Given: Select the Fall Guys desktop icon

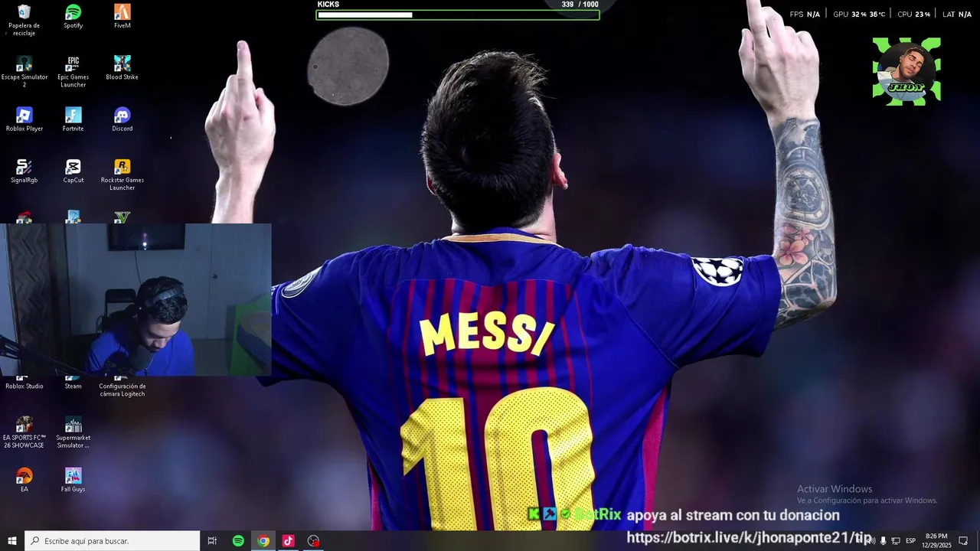Looking at the screenshot, I should pos(73,480).
